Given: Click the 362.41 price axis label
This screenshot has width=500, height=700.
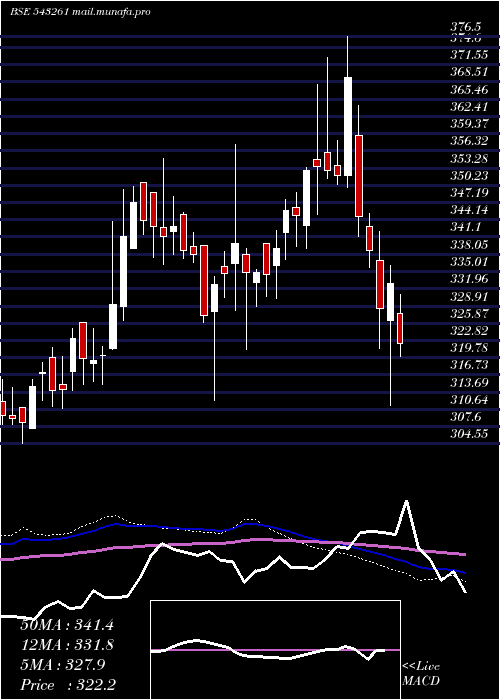Looking at the screenshot, I should 469,107.
